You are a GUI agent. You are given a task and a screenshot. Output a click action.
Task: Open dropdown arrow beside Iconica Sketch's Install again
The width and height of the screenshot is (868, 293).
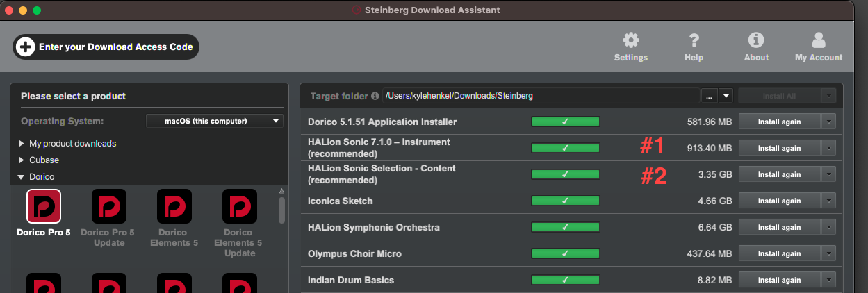pyautogui.click(x=828, y=201)
